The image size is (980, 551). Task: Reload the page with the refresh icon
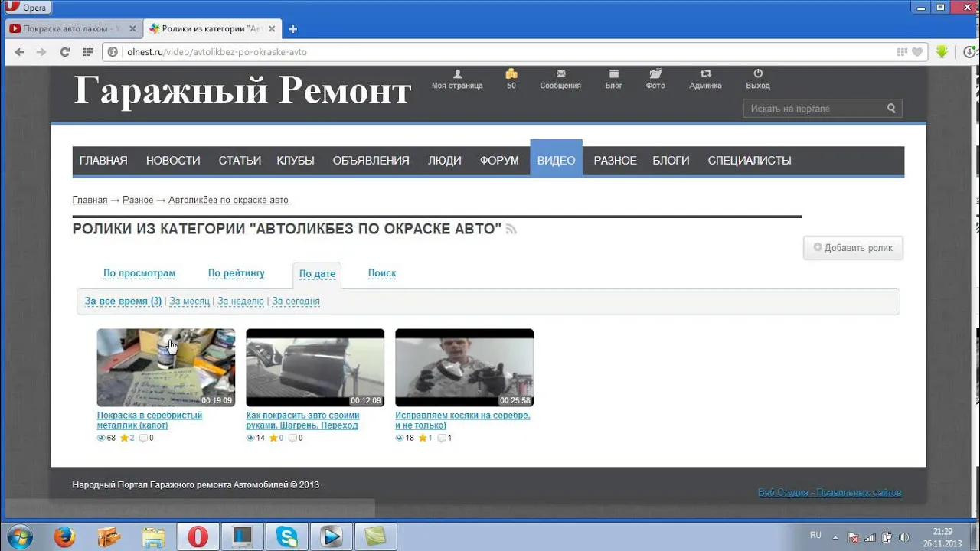click(65, 52)
